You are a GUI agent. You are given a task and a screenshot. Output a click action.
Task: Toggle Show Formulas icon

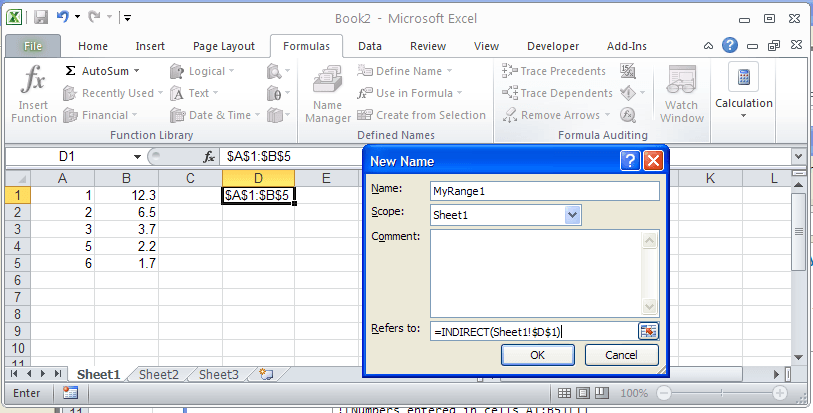point(628,71)
